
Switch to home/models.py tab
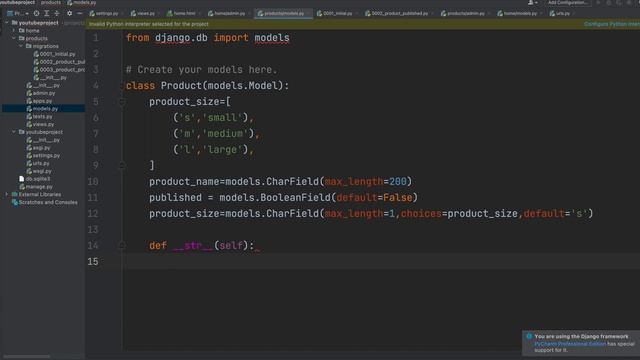520,13
